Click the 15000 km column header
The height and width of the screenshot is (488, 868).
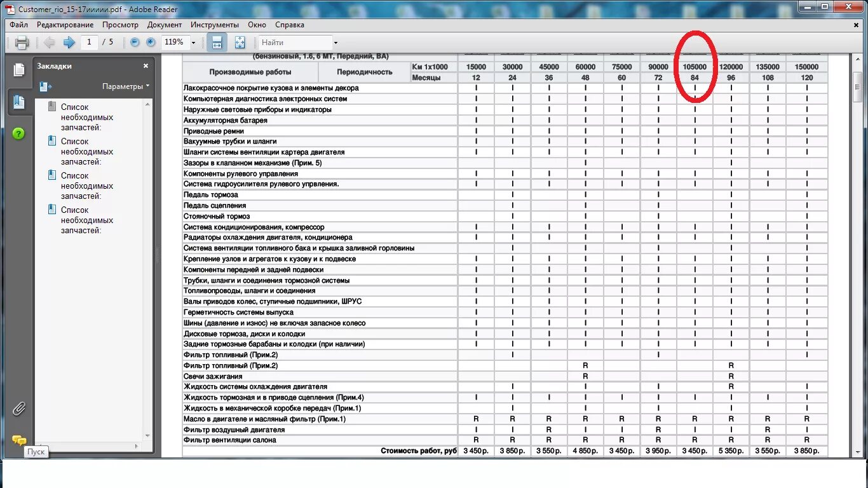476,67
